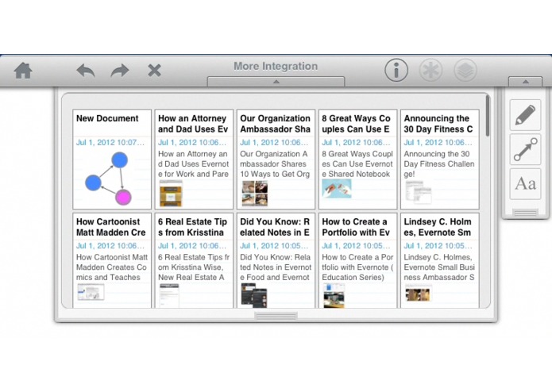Image resolution: width=552 pixels, height=392 pixels.
Task: Click the bottom grip handle of the list panel
Action: [x=276, y=317]
